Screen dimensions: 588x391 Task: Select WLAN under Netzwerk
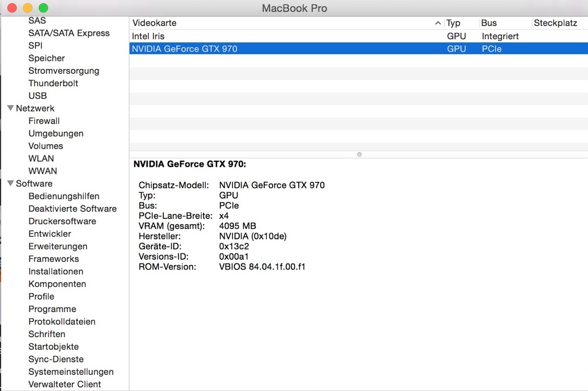pyautogui.click(x=41, y=158)
